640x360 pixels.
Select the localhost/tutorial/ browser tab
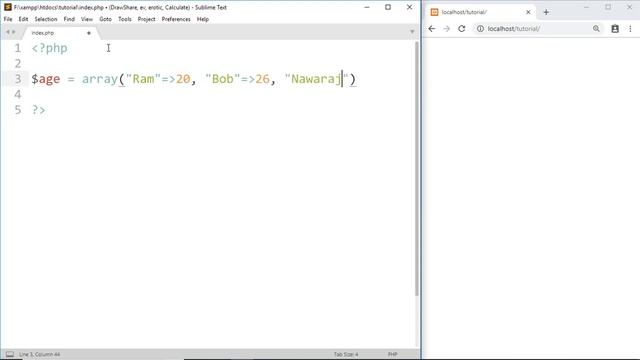(480, 12)
